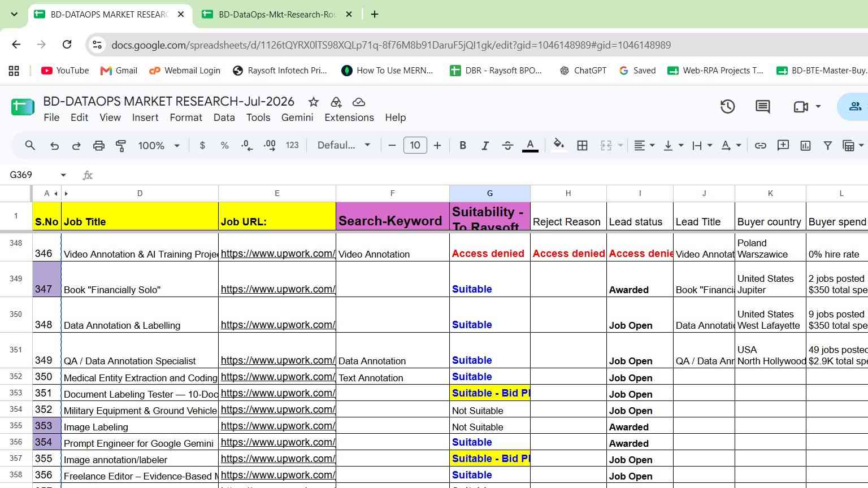The image size is (868, 488).
Task: Click the print icon
Action: pyautogui.click(x=98, y=146)
